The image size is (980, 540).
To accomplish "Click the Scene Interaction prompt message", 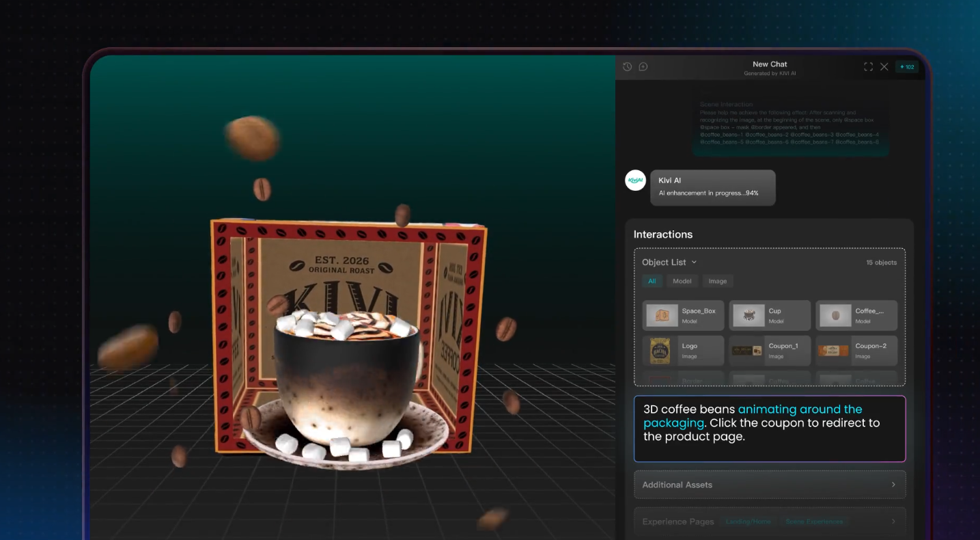I will 790,123.
